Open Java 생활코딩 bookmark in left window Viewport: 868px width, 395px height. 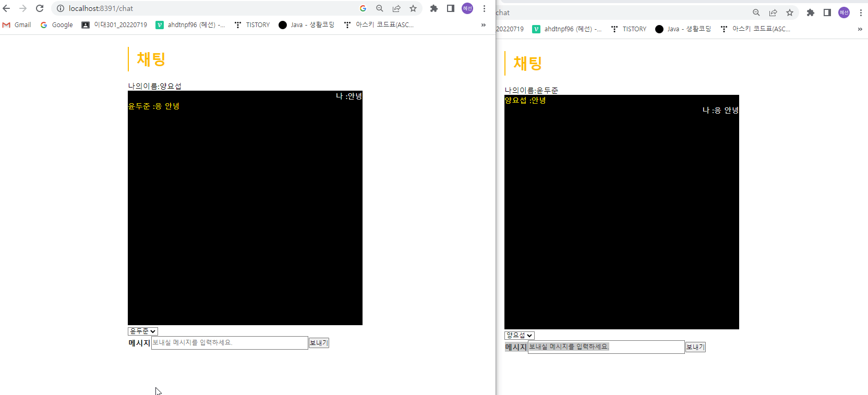click(307, 25)
